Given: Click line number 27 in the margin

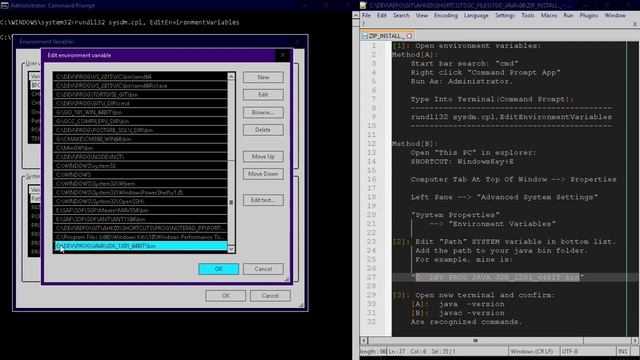Looking at the screenshot, I should pyautogui.click(x=371, y=278).
